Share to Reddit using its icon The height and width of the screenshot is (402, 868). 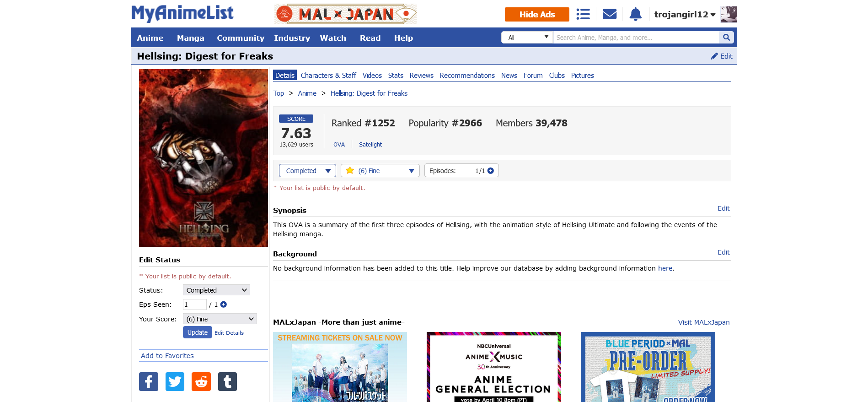pos(201,381)
